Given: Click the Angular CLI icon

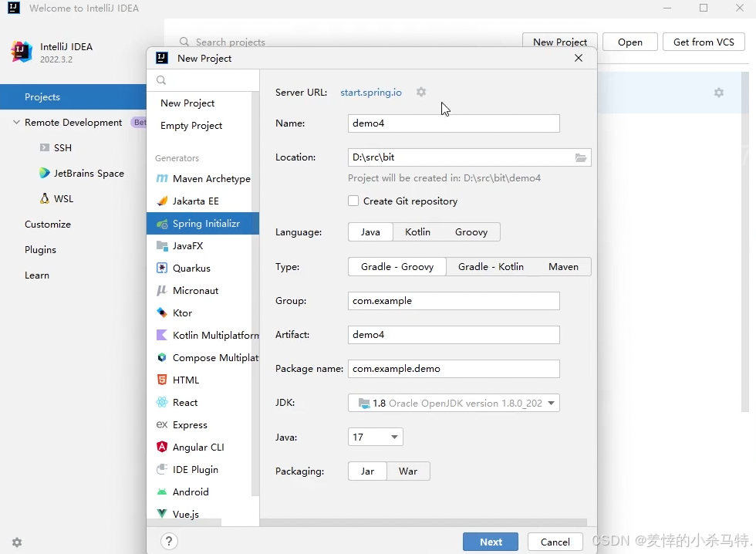Looking at the screenshot, I should (162, 447).
